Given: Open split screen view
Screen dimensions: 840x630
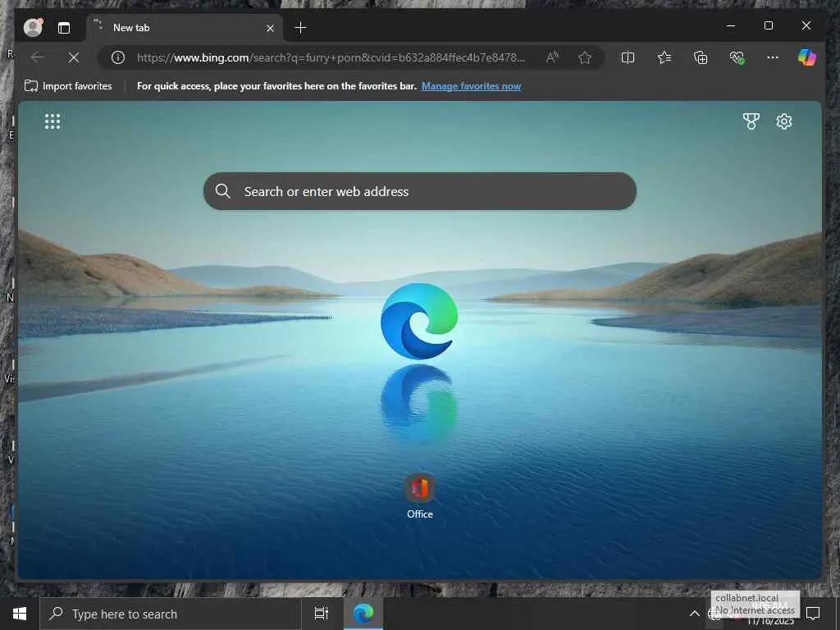Looking at the screenshot, I should pos(628,57).
